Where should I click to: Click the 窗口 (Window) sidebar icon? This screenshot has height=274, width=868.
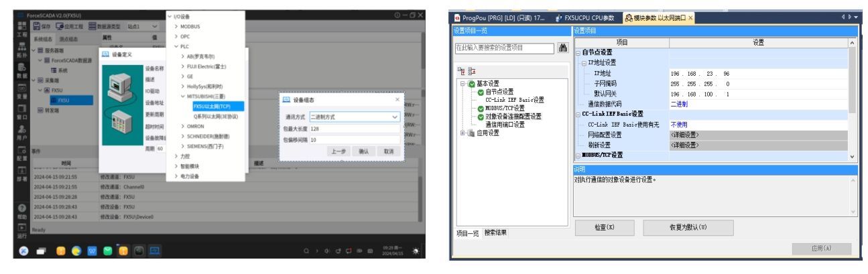[22, 112]
